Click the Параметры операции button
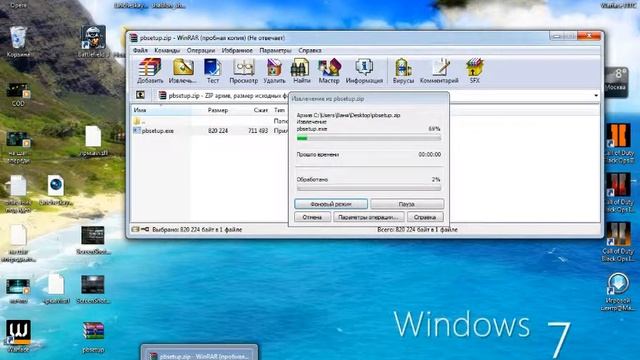Viewport: 640px width, 360px height. pos(369,217)
